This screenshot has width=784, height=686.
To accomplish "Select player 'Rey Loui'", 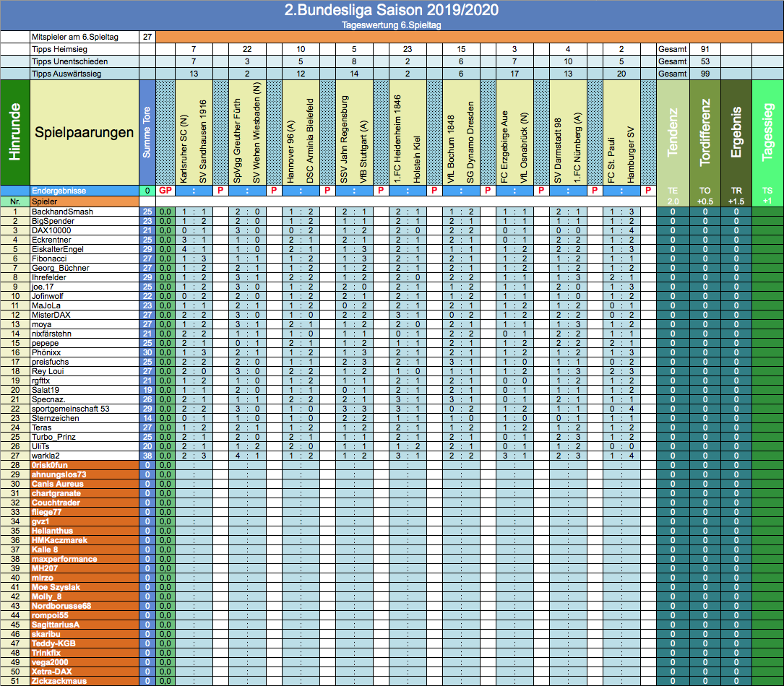I will tap(85, 371).
